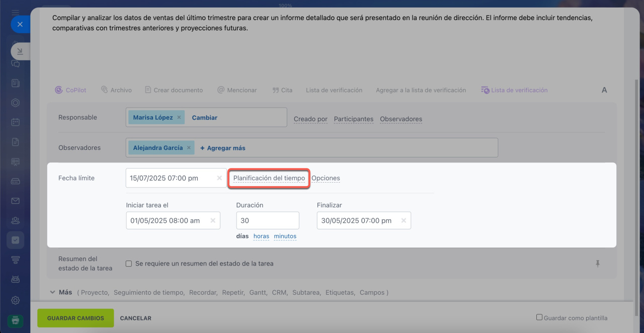Switch the duration unit to minutos

coord(285,236)
